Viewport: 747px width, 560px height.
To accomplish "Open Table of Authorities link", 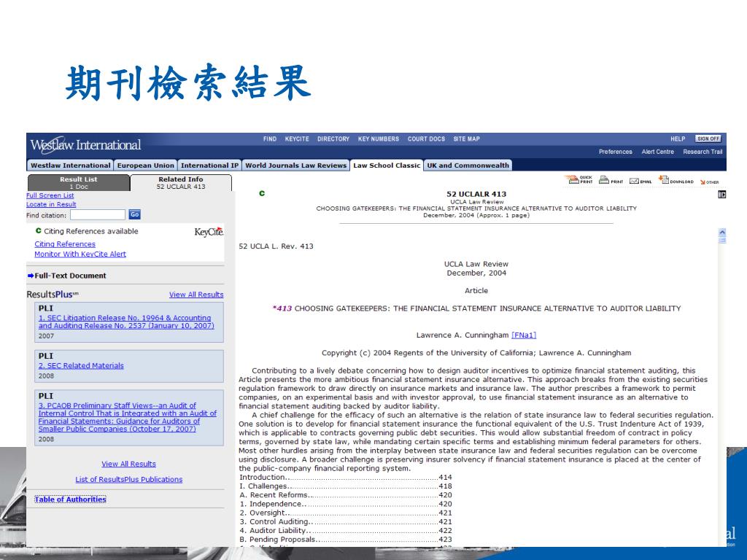I will [x=70, y=499].
